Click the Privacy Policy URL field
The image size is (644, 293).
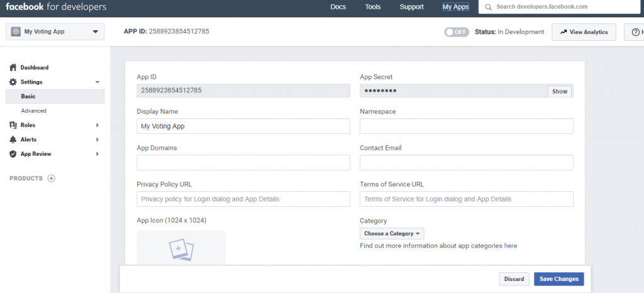tap(243, 199)
